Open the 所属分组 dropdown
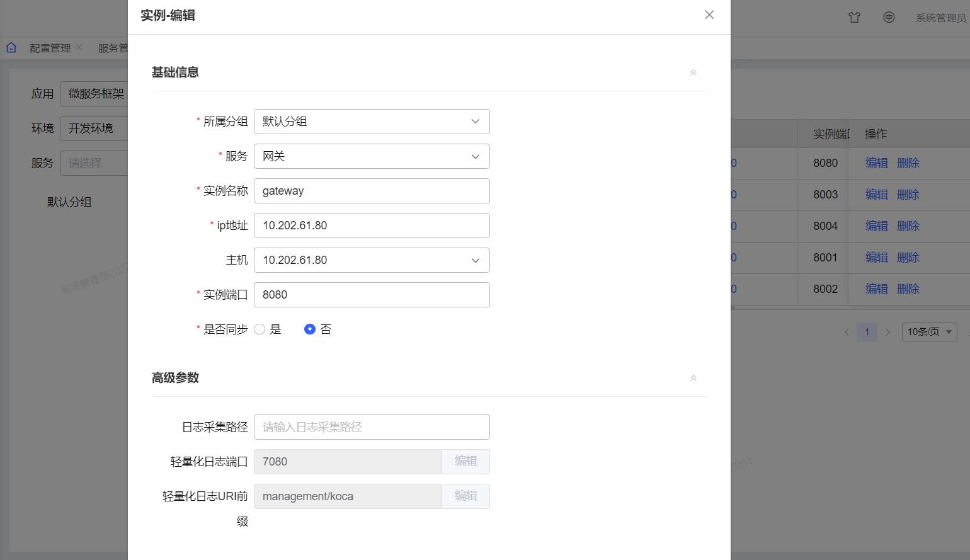970x560 pixels. [372, 122]
